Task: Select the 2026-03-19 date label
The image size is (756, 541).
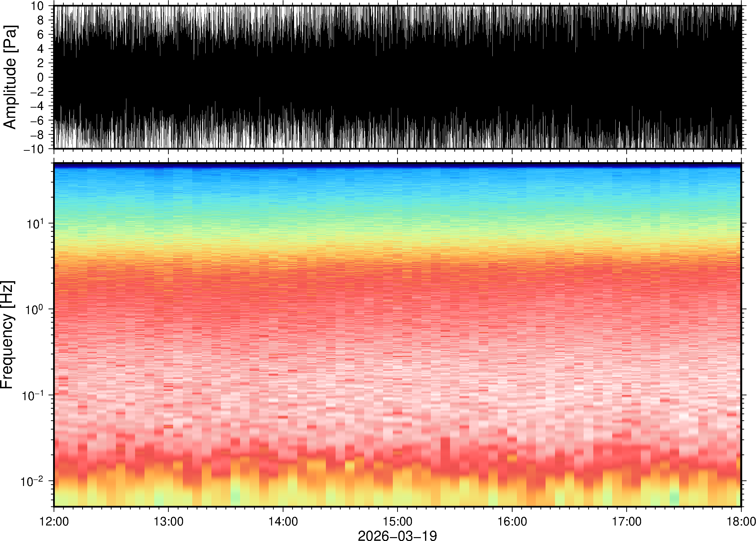Action: pos(397,535)
